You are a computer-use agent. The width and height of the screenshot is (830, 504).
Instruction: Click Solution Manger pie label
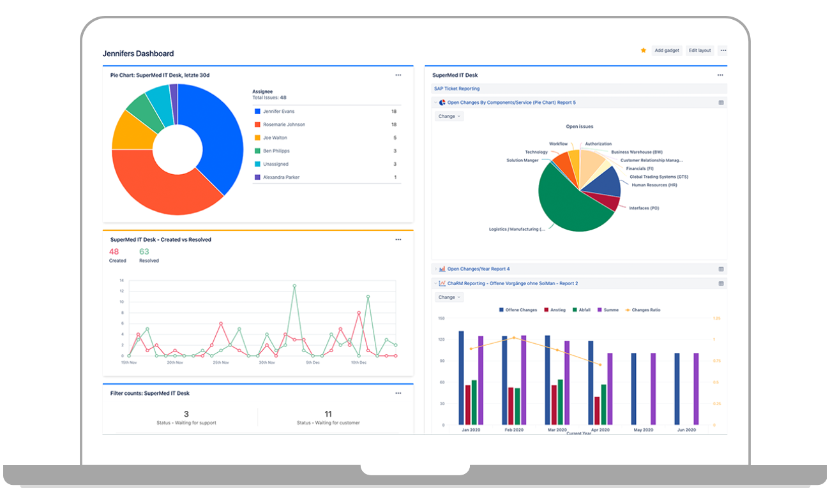click(522, 161)
